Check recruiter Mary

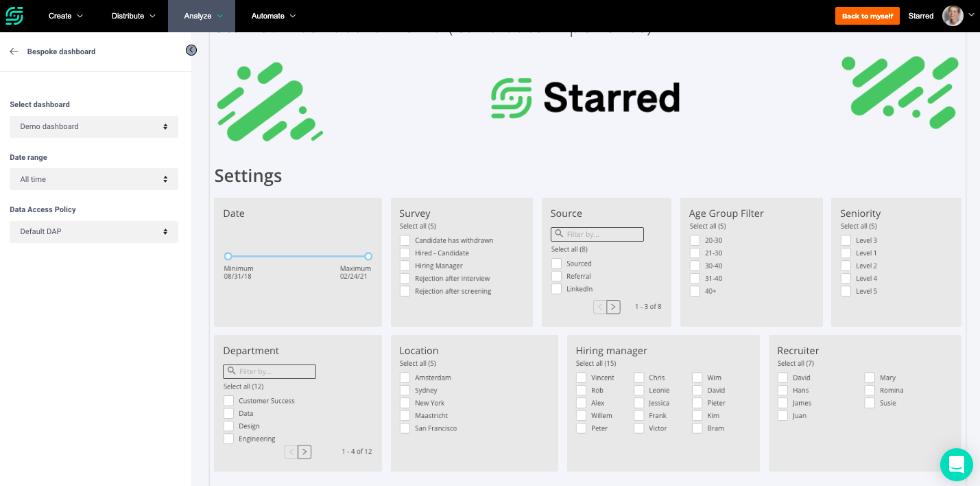[870, 378]
